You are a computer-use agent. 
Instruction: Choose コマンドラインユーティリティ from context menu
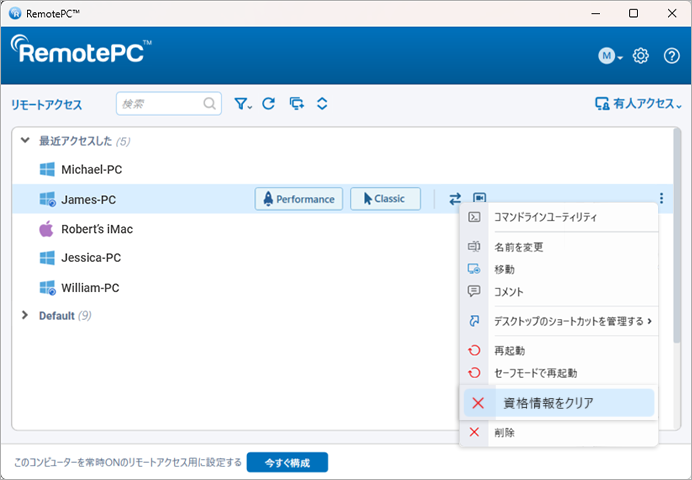pos(559,217)
